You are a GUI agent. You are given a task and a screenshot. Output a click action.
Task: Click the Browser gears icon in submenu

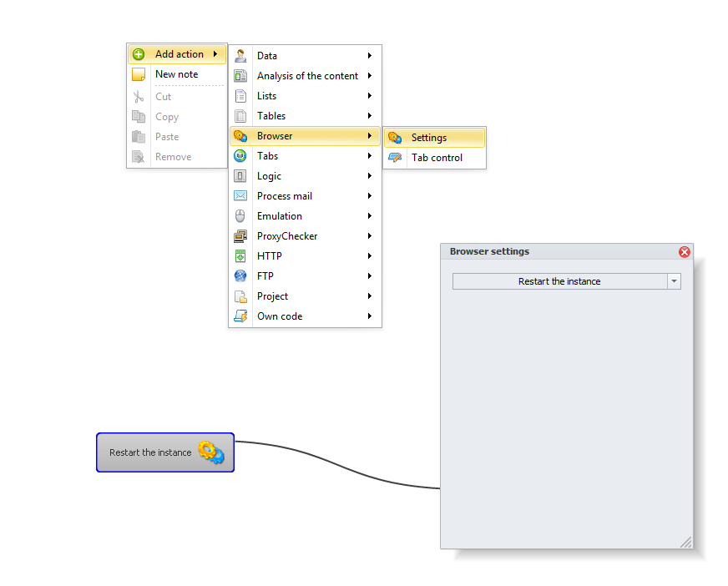coord(240,135)
